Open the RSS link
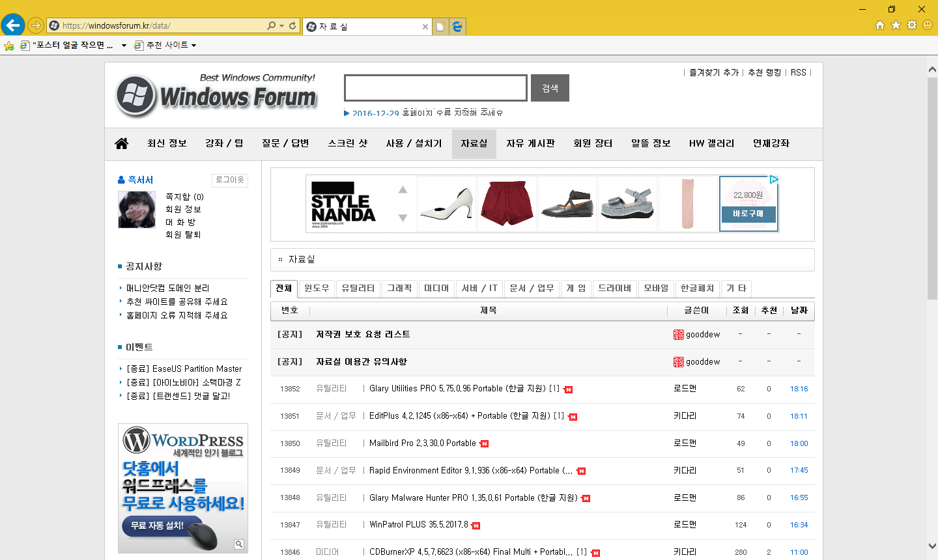Image resolution: width=938 pixels, height=560 pixels. [799, 72]
